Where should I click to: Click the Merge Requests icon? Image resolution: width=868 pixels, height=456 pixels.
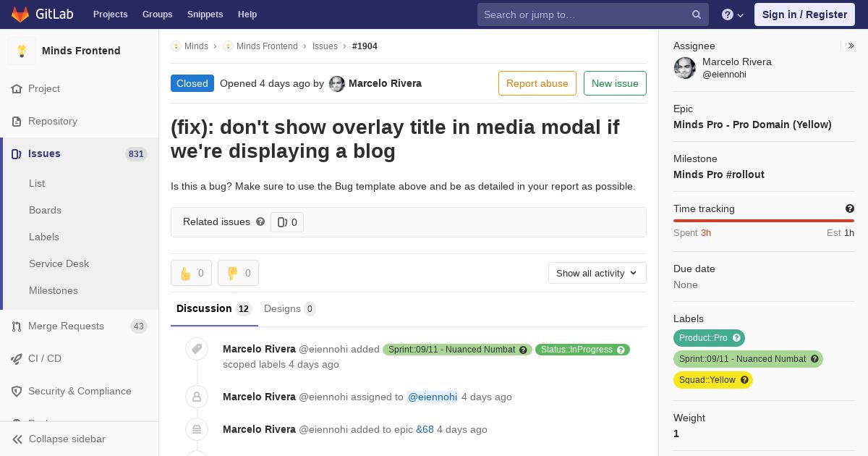pos(17,326)
